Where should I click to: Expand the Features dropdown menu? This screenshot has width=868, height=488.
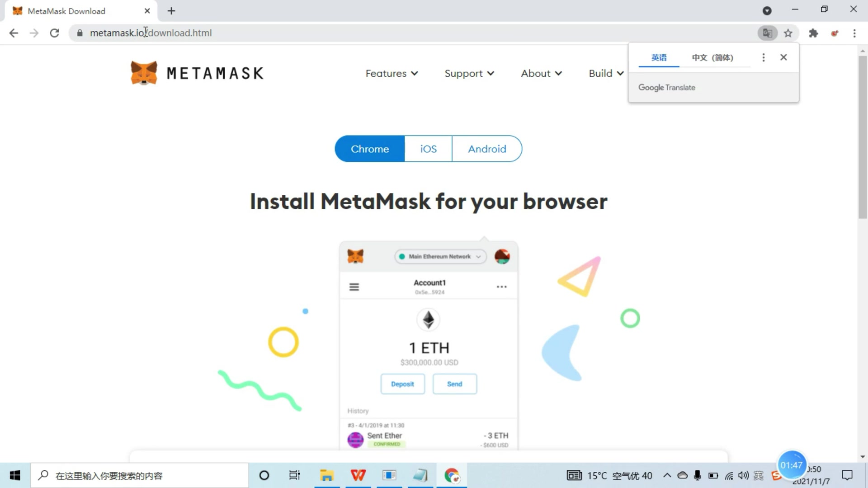coord(391,73)
